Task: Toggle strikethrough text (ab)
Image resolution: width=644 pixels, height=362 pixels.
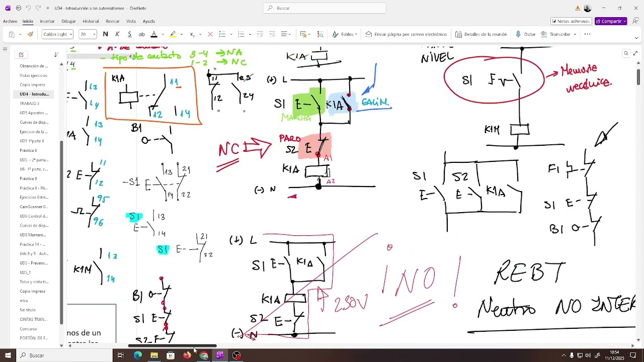Action: 142,34
